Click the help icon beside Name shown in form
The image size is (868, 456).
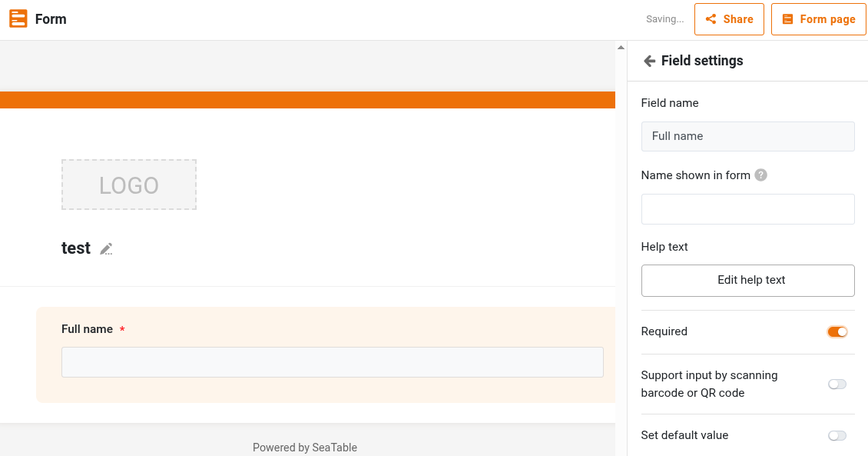pyautogui.click(x=760, y=175)
